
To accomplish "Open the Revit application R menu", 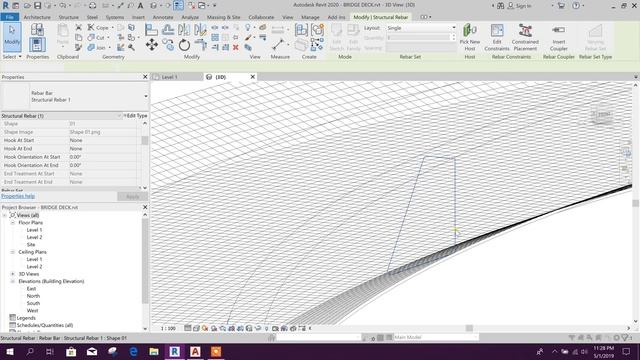I will pos(5,6).
